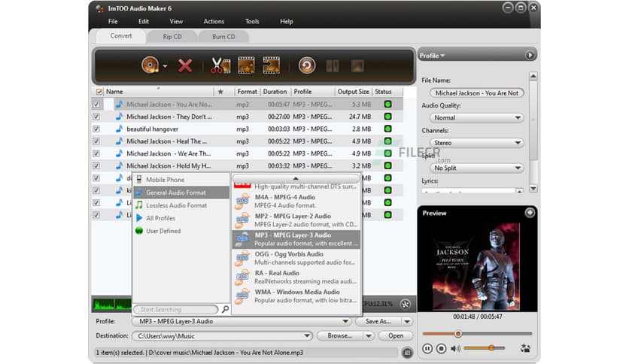This screenshot has width=629, height=364.
Task: Open the scissors clip tool
Action: (x=220, y=65)
